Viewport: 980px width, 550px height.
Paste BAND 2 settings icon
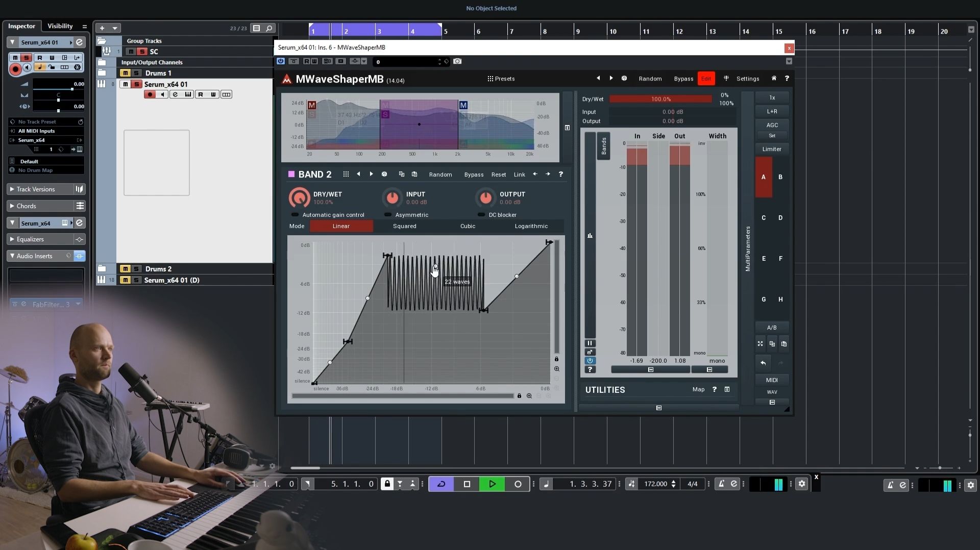pos(414,174)
